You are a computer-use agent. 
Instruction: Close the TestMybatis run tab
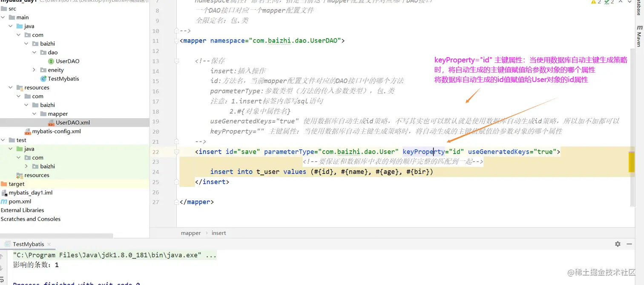click(x=49, y=244)
